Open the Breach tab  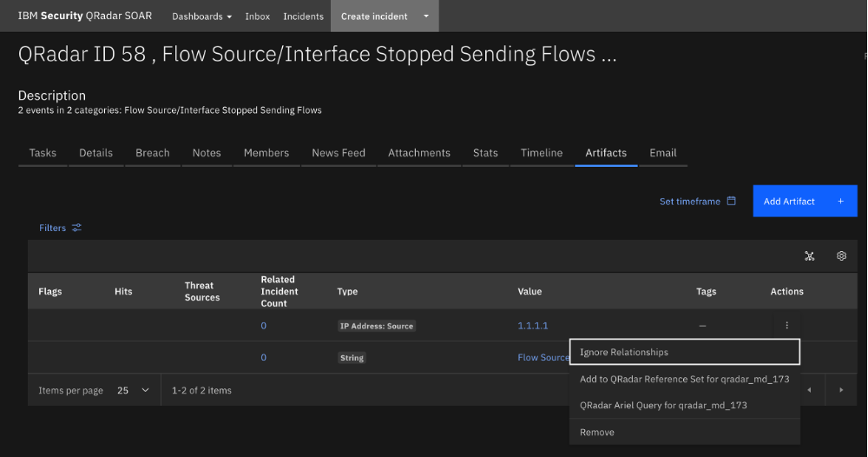(153, 153)
